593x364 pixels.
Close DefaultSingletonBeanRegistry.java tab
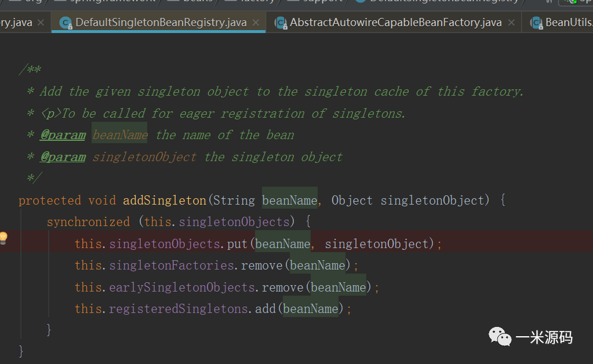[256, 23]
